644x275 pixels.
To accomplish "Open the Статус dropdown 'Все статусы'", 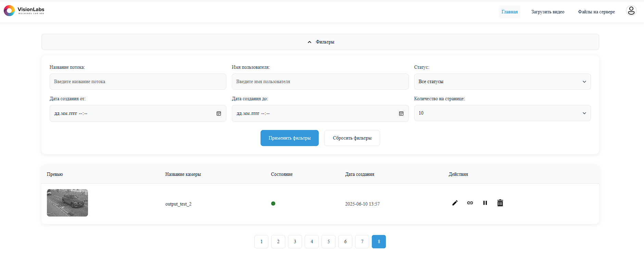I will (x=502, y=81).
